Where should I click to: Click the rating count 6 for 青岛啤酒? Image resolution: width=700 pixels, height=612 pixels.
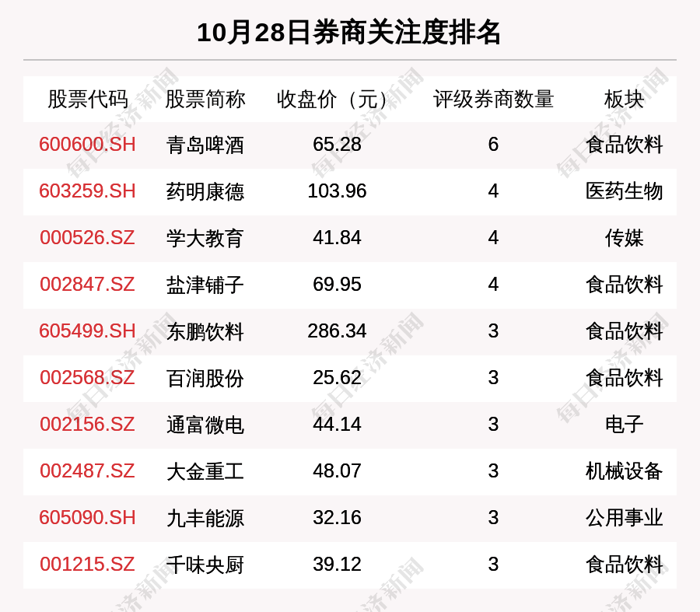coord(492,145)
